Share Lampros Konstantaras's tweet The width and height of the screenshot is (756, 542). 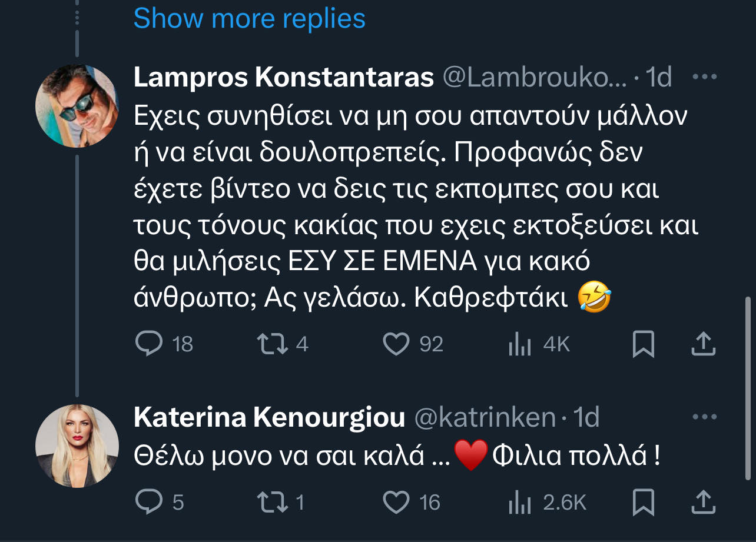tap(703, 344)
